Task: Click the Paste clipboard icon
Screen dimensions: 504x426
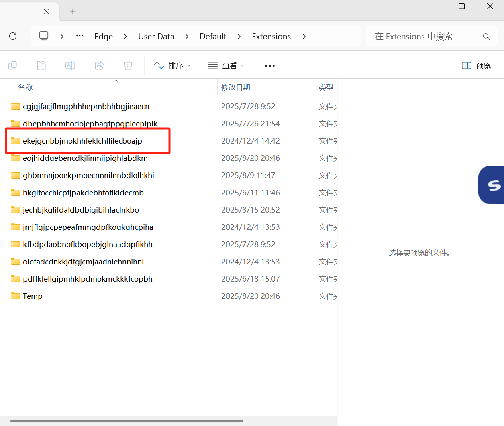Action: pos(41,65)
